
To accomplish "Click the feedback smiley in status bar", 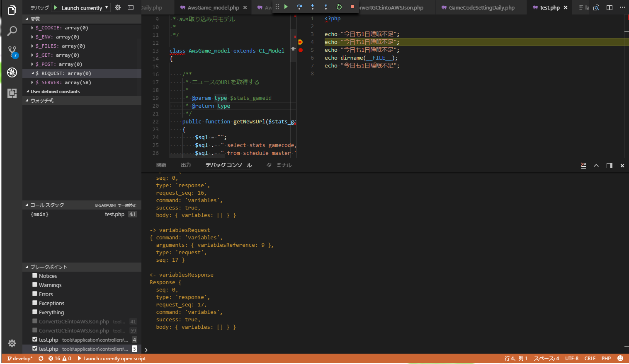I will tap(620, 358).
